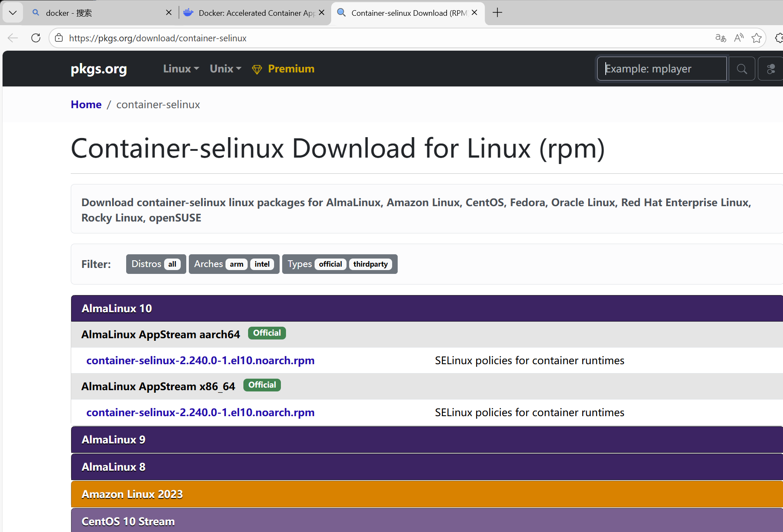
Task: Click the user settings icon beside search
Action: pos(771,69)
